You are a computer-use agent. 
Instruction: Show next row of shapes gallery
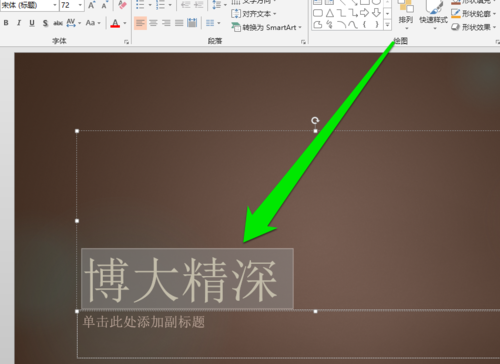coord(387,14)
